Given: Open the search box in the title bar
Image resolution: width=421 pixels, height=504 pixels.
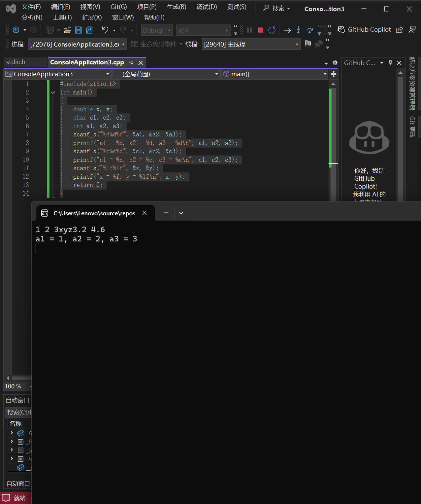Looking at the screenshot, I should (276, 8).
